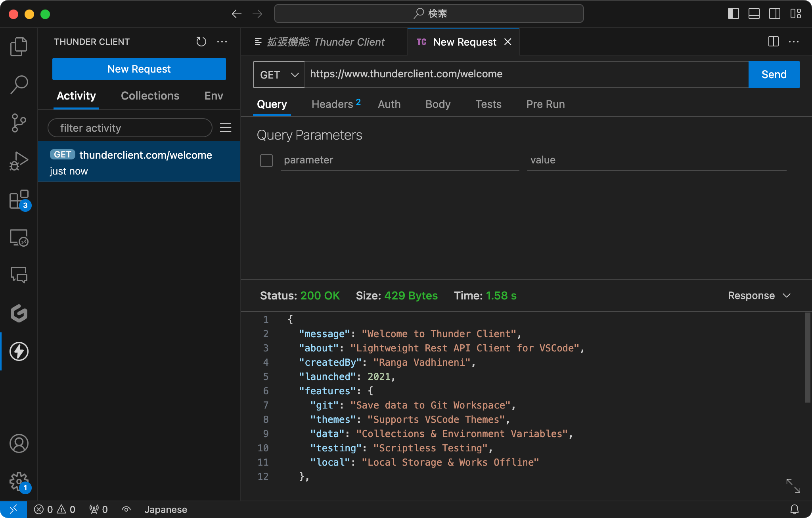
Task: Toggle primary side bar layout icon
Action: click(733, 14)
